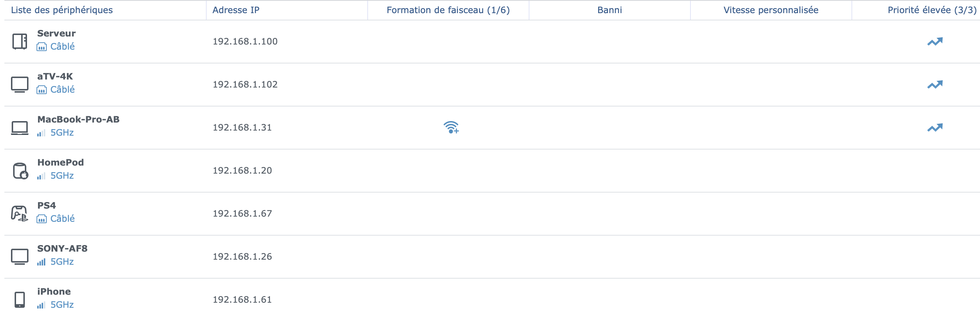Image resolution: width=980 pixels, height=318 pixels.
Task: Click the Serveur NAS device icon
Action: coord(19,42)
